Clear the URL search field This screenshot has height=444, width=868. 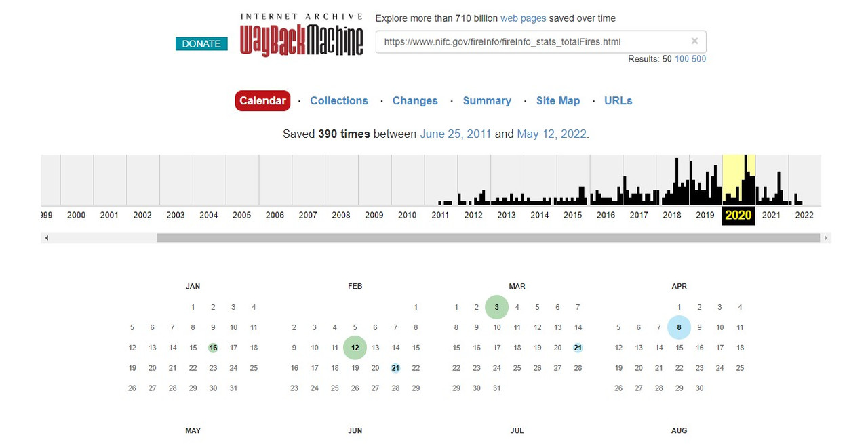point(694,41)
